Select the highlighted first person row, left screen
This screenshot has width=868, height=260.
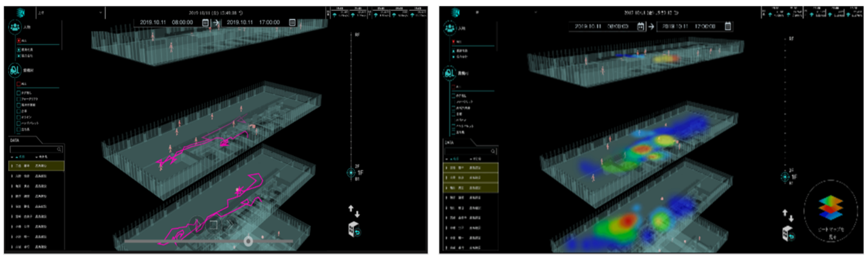36,166
